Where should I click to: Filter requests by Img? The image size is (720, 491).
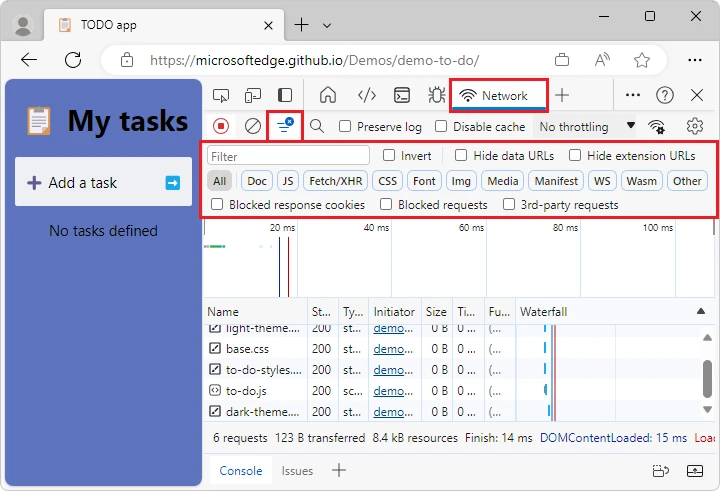[461, 181]
